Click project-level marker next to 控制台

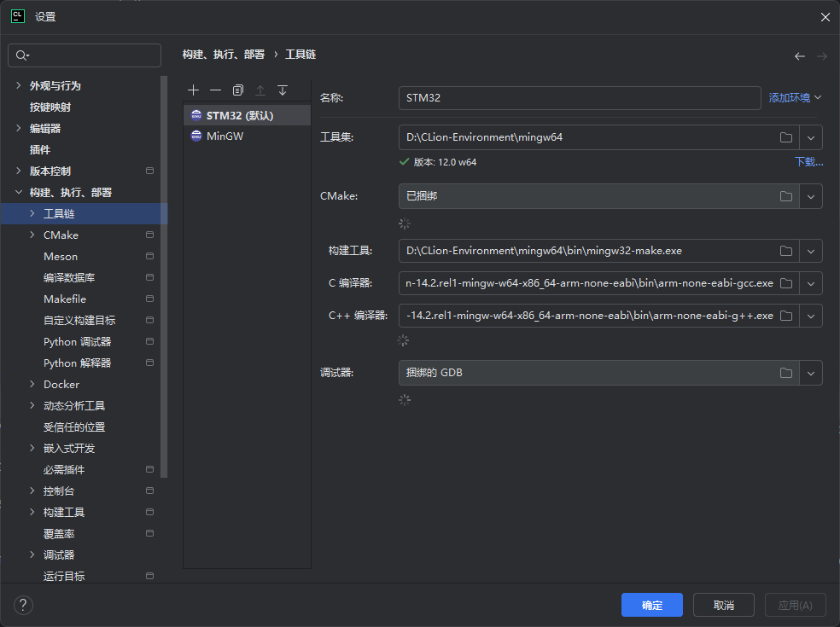click(150, 491)
